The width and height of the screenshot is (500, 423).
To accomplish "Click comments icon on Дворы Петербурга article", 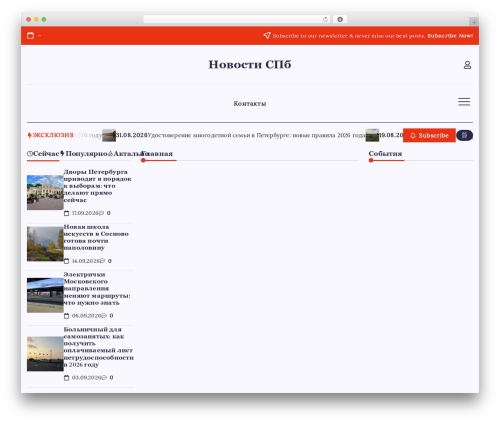I will point(102,213).
